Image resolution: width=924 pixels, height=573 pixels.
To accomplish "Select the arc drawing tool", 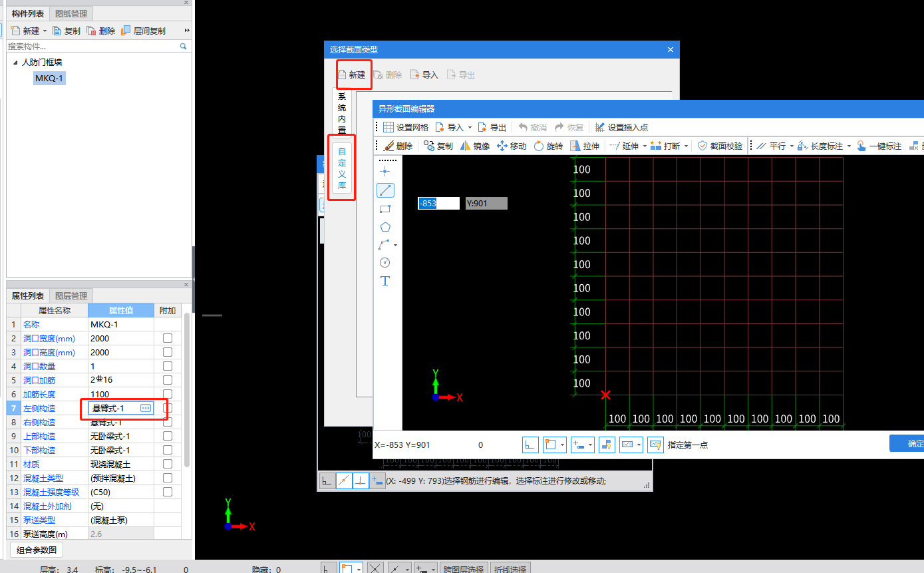I will click(384, 245).
